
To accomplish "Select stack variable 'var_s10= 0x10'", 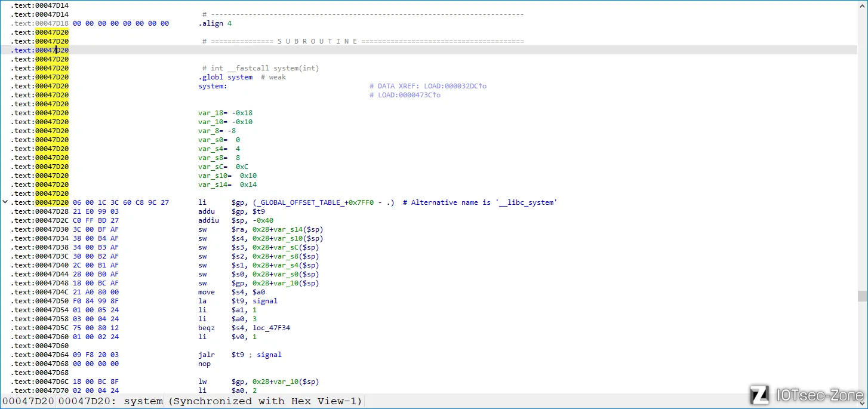I will pos(227,176).
